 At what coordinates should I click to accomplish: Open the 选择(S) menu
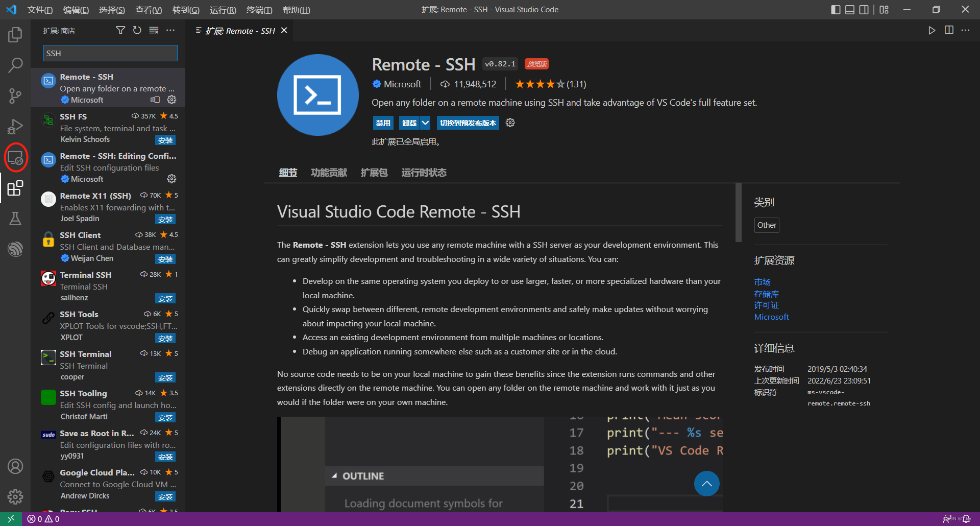coord(112,10)
